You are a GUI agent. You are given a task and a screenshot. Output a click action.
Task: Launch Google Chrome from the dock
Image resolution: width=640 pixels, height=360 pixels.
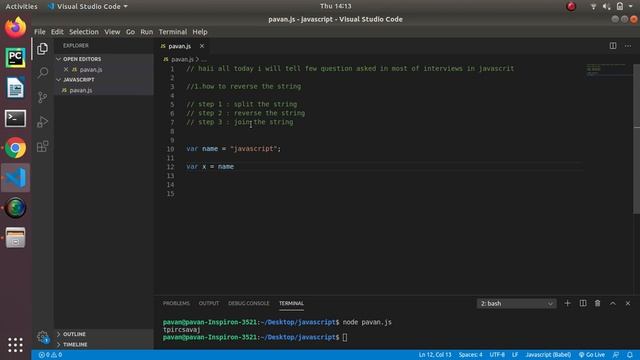point(16,148)
